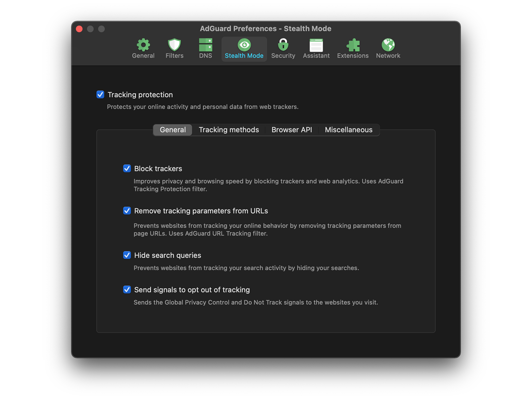
Task: Click the Hide search queries label text
Action: [168, 255]
